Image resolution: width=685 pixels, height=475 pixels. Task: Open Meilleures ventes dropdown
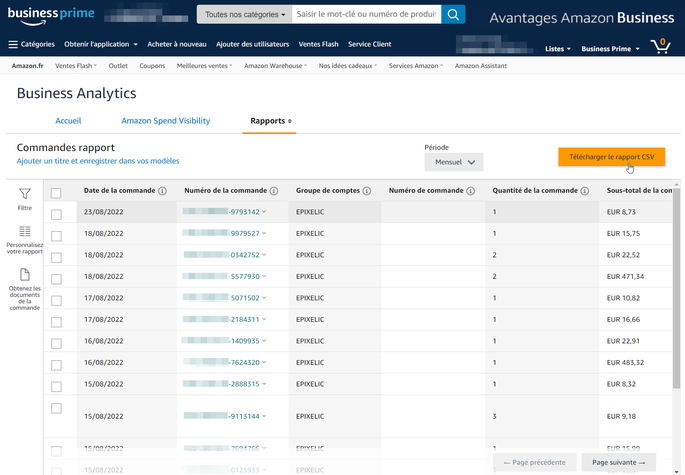point(204,66)
